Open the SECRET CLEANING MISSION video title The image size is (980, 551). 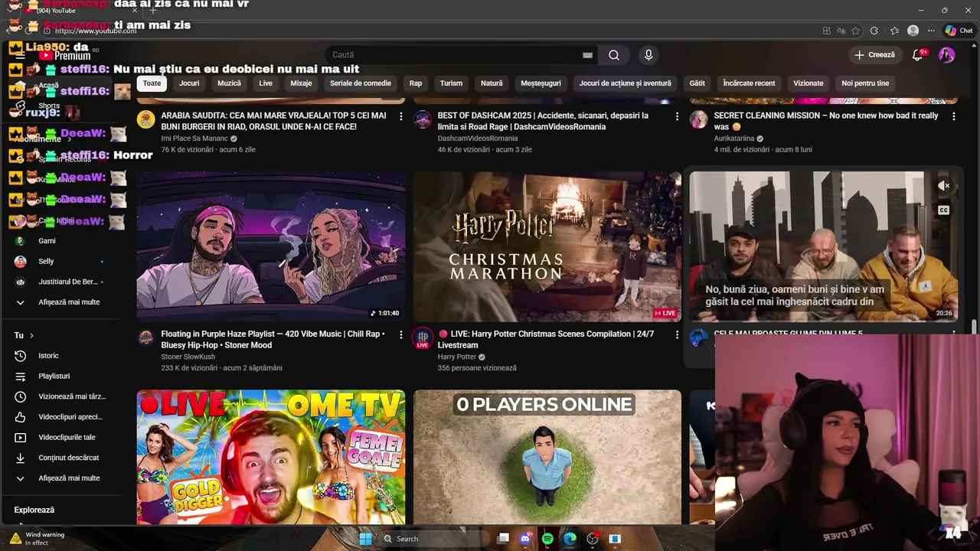[826, 121]
